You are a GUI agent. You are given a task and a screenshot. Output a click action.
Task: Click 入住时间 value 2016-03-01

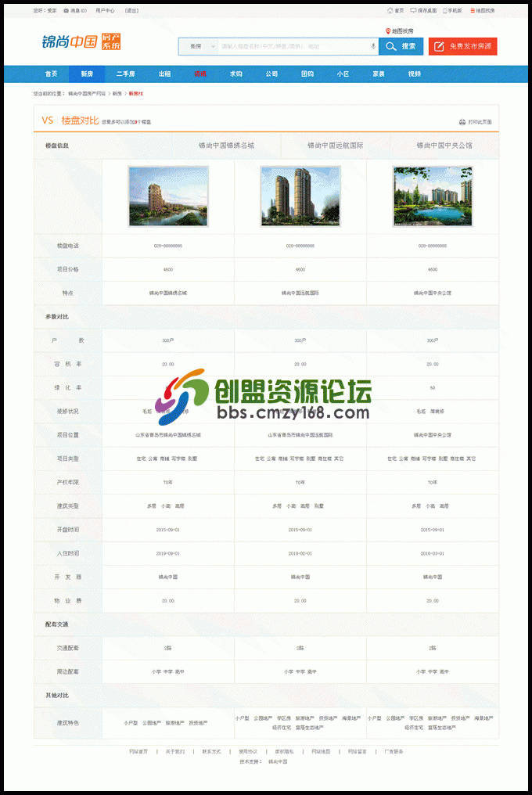(x=433, y=553)
